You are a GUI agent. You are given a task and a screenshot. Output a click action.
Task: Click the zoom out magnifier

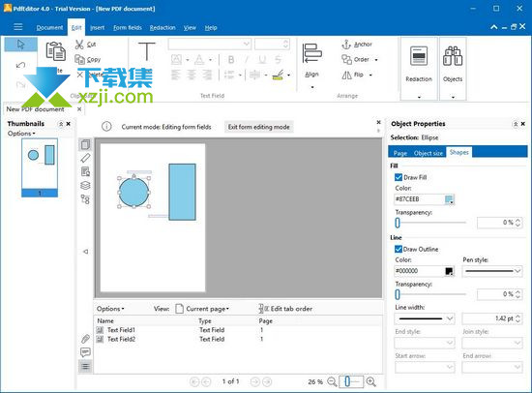click(x=332, y=381)
